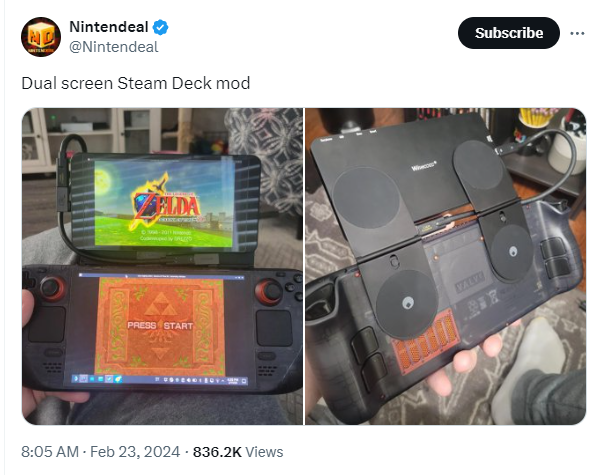The image size is (600, 475).
Task: Click the taskbar shown on Steam Deck screen
Action: pyautogui.click(x=160, y=379)
